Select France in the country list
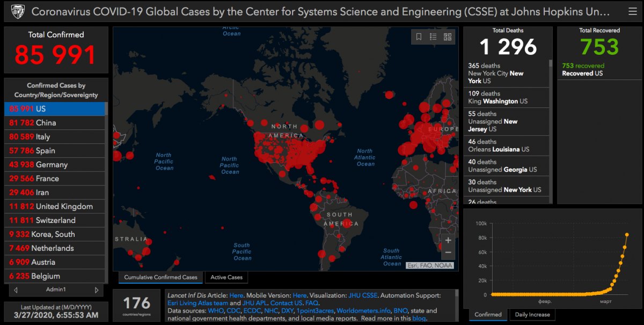 coord(54,178)
